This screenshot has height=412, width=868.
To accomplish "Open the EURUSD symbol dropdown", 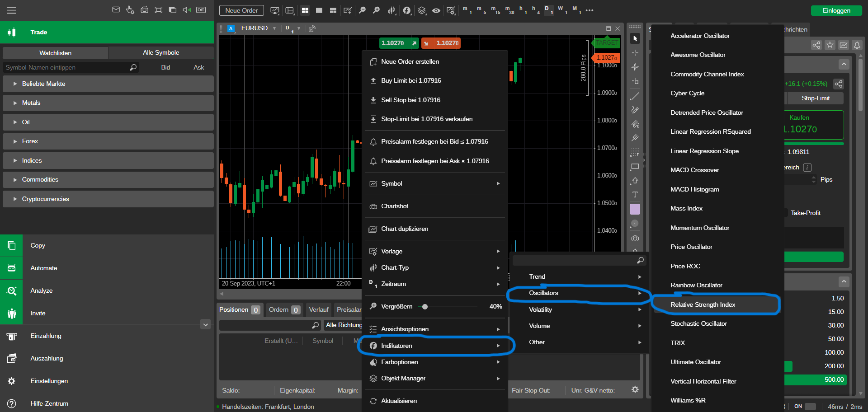I will point(274,28).
